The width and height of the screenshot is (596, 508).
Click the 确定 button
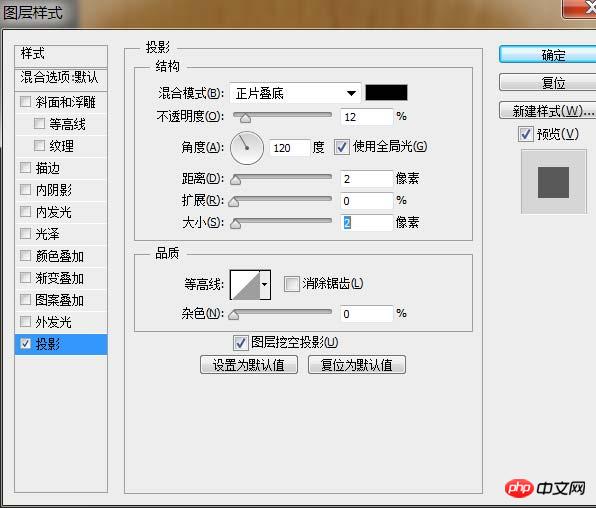[x=548, y=55]
